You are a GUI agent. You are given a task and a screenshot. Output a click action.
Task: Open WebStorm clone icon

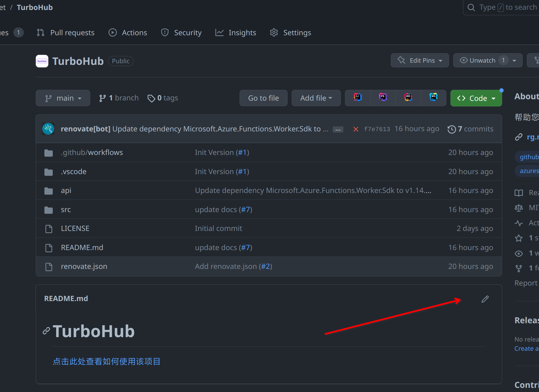click(x=433, y=98)
